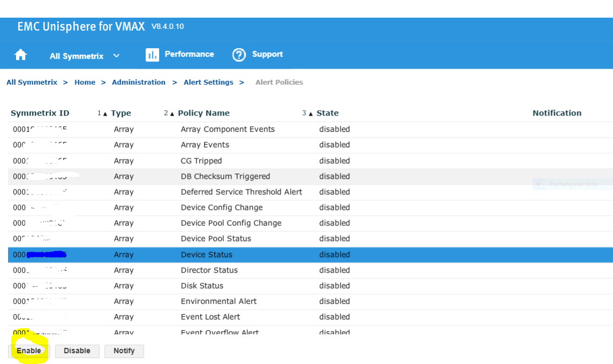
Task: Navigate to Home breadcrumb link
Action: 85,82
